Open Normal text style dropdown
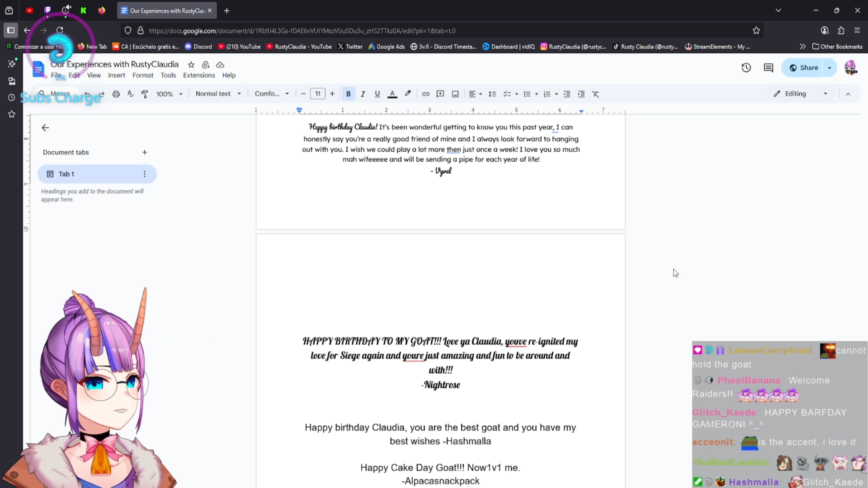Image resolution: width=868 pixels, height=488 pixels. pos(218,94)
